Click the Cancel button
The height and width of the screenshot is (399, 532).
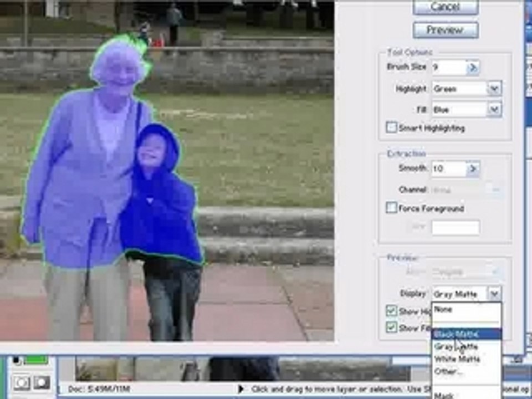(x=446, y=7)
